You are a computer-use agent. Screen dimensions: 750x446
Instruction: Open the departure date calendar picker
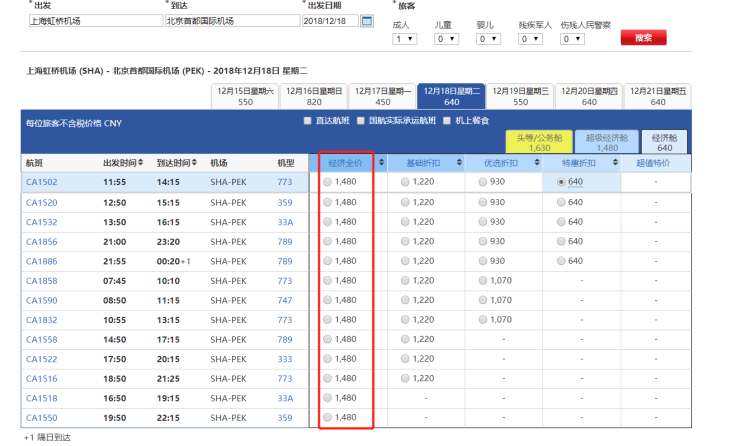coord(367,21)
